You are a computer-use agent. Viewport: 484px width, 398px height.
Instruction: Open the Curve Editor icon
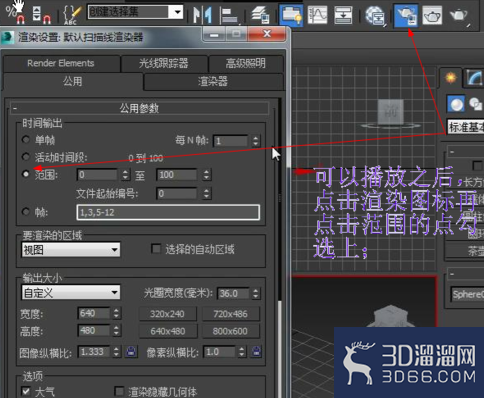tap(317, 15)
